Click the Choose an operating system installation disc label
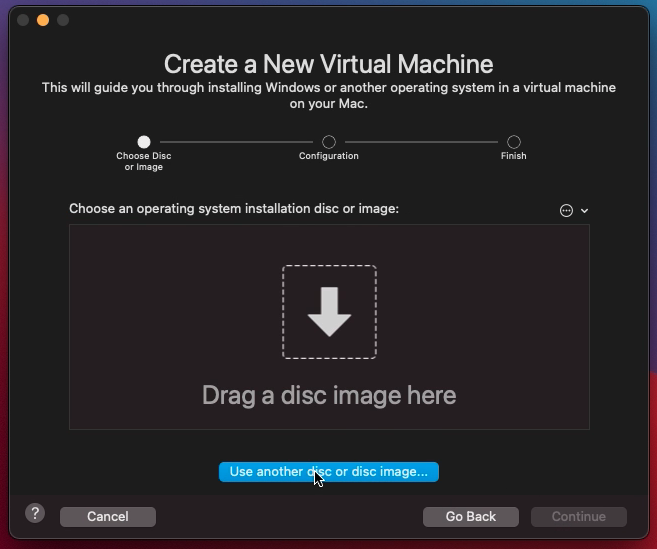Screen dimensions: 657x549 pos(234,209)
